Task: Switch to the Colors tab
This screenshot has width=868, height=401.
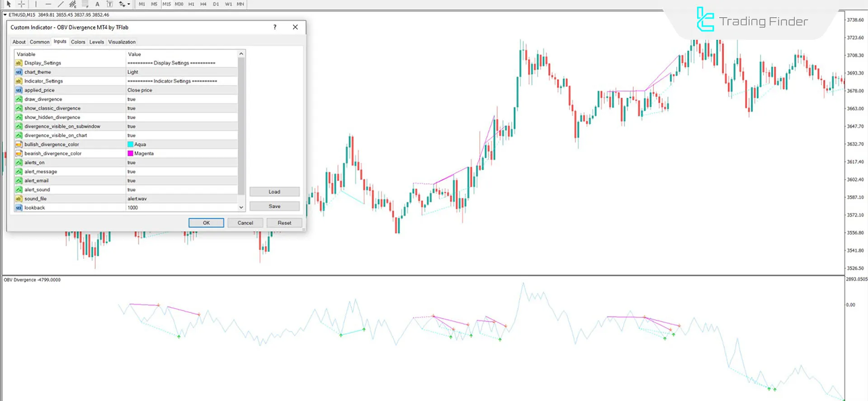Action: [x=78, y=42]
